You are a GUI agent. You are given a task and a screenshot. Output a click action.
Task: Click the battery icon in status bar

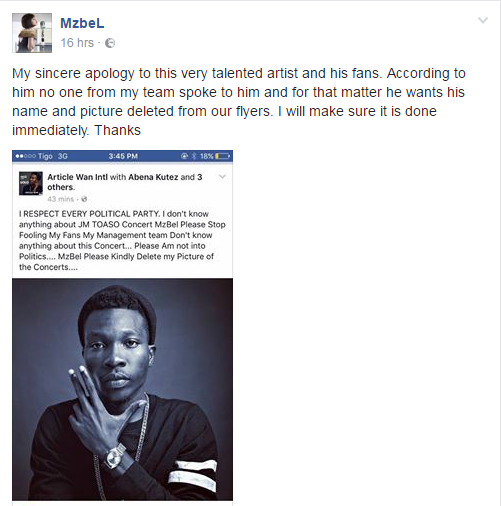222,156
